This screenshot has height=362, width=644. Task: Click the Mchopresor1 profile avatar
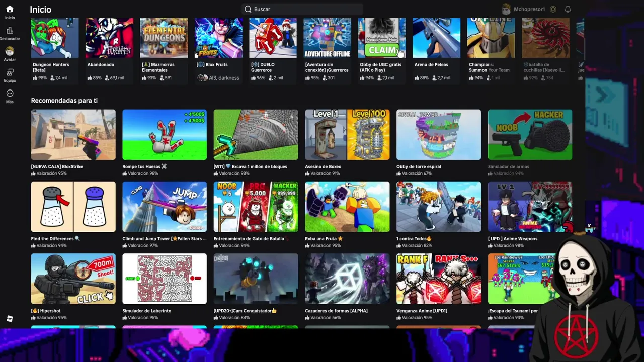tap(506, 9)
